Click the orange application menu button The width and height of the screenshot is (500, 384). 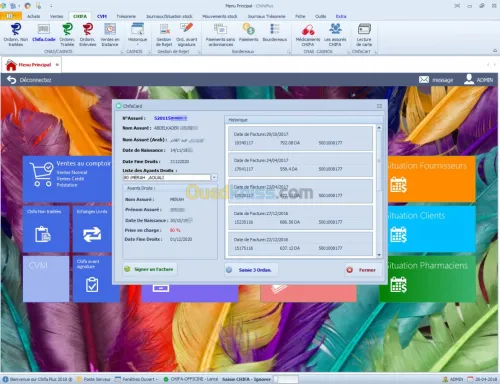pos(11,16)
